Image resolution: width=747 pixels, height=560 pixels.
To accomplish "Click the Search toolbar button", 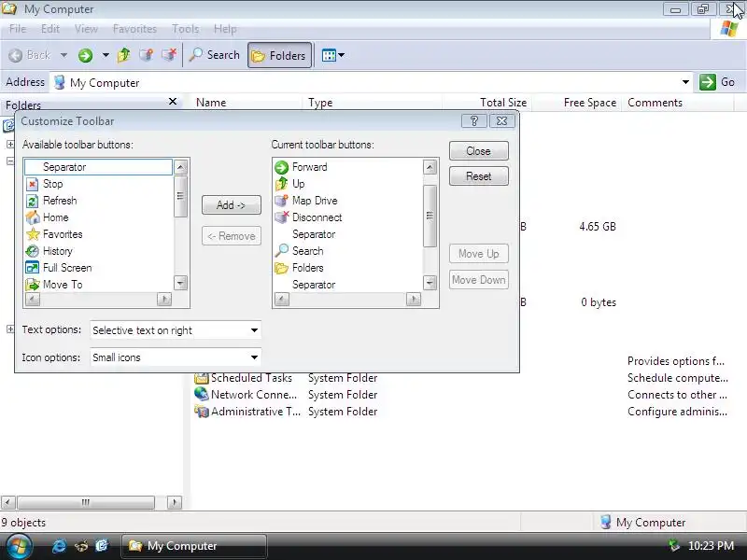I will [x=215, y=55].
